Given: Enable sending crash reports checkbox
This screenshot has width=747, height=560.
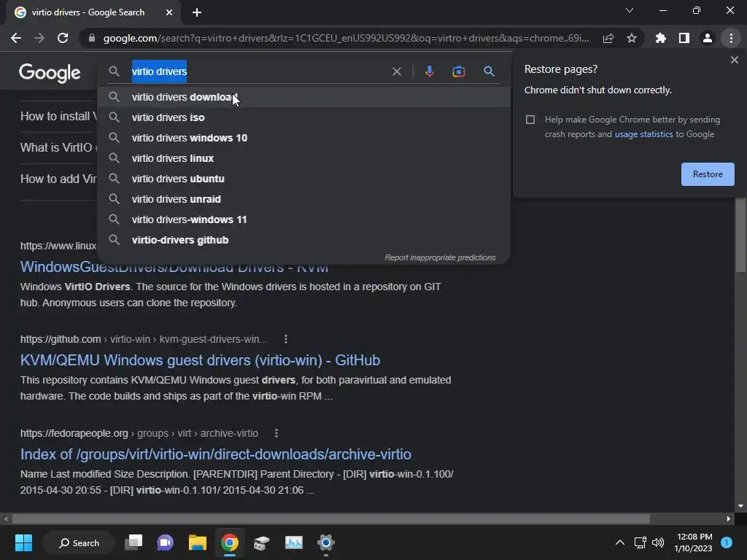Looking at the screenshot, I should tap(530, 120).
